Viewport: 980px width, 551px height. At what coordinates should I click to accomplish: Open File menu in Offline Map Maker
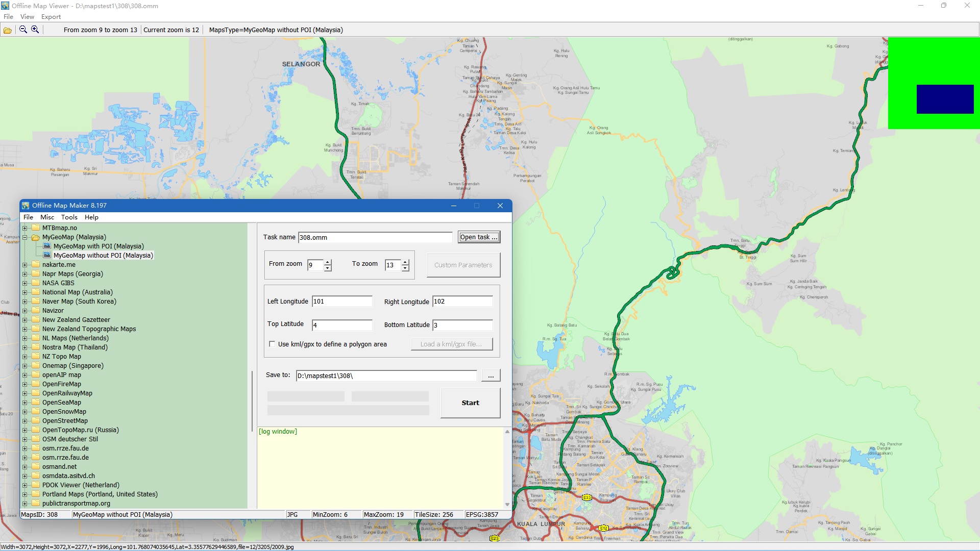28,217
